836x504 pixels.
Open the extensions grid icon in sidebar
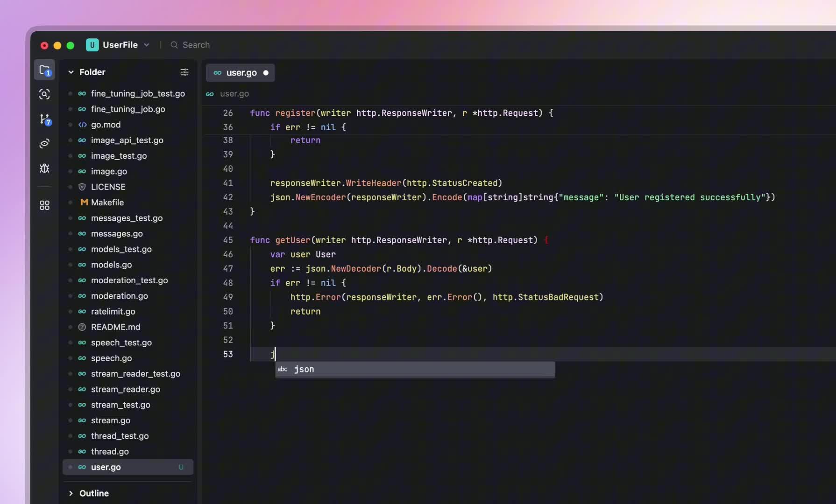(44, 205)
